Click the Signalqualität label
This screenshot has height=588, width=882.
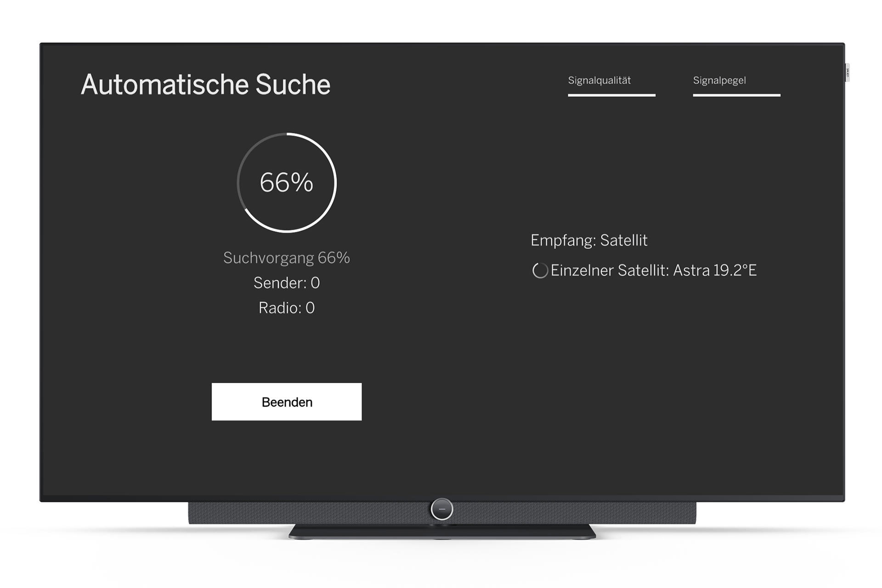[599, 80]
